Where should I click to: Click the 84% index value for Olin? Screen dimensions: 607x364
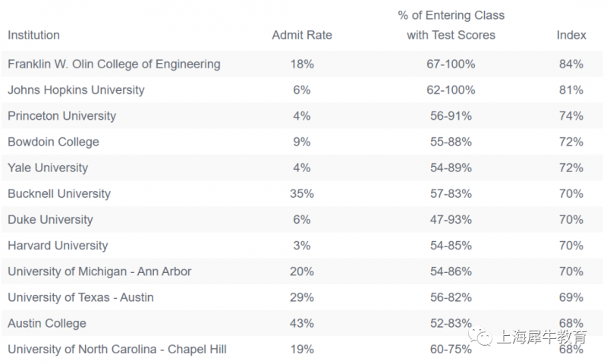coord(571,64)
